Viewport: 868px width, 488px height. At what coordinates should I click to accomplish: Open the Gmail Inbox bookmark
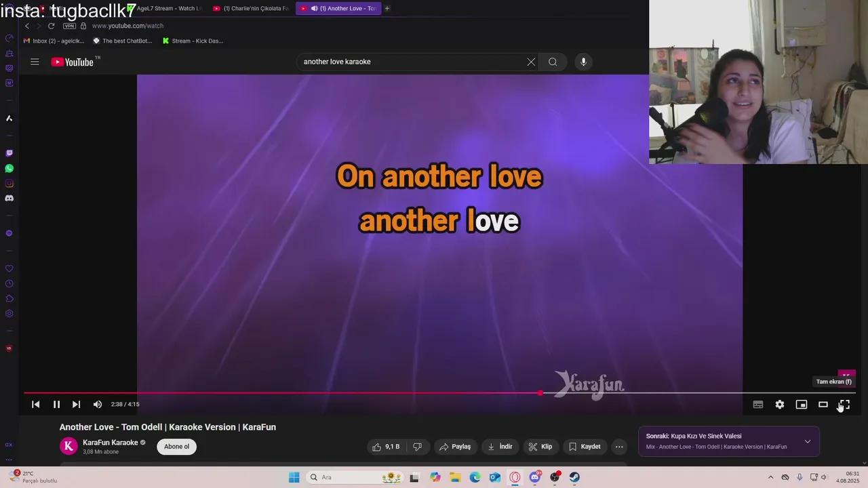tap(54, 41)
